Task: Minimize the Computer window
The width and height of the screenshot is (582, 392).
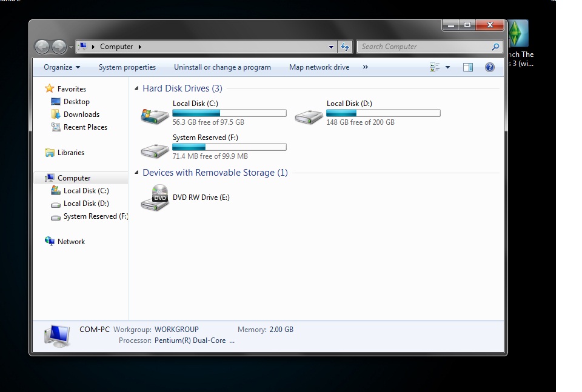Action: (x=451, y=25)
